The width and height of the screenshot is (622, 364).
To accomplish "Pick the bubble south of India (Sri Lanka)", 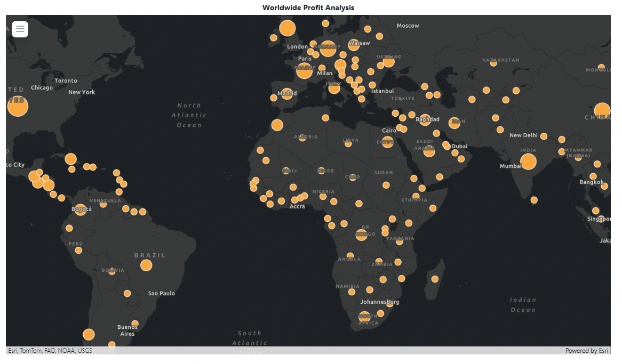I will pos(534,200).
